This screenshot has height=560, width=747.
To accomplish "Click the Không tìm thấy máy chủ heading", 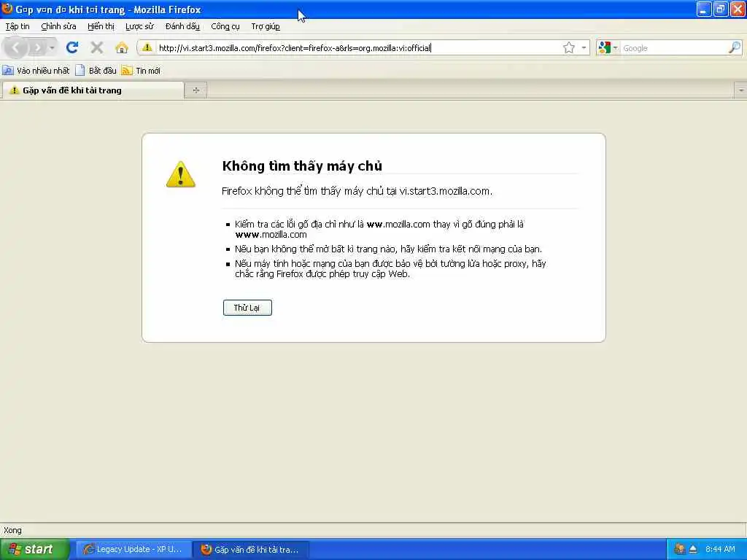I will (302, 166).
